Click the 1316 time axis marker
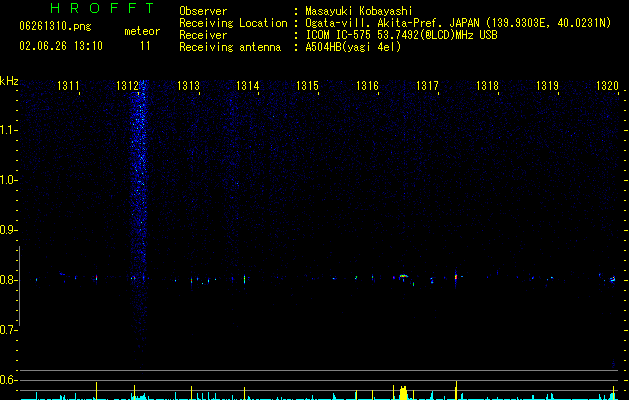This screenshot has width=629, height=400. [x=367, y=86]
